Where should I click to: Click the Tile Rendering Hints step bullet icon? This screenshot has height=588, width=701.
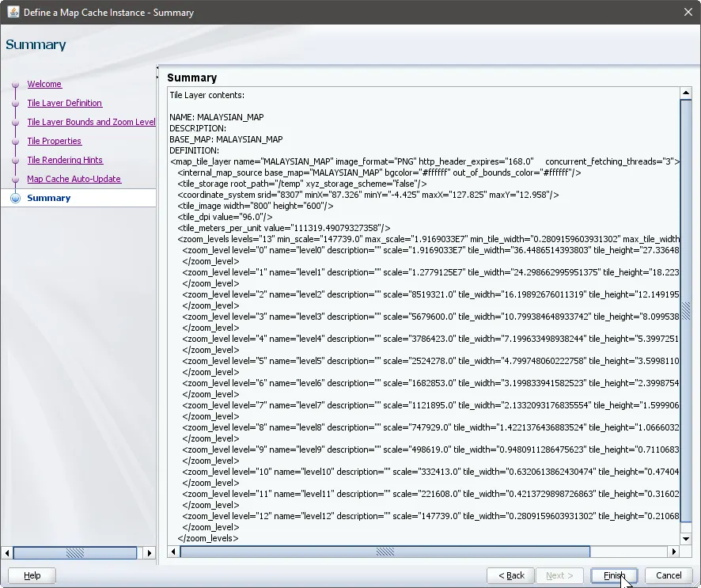(x=15, y=160)
